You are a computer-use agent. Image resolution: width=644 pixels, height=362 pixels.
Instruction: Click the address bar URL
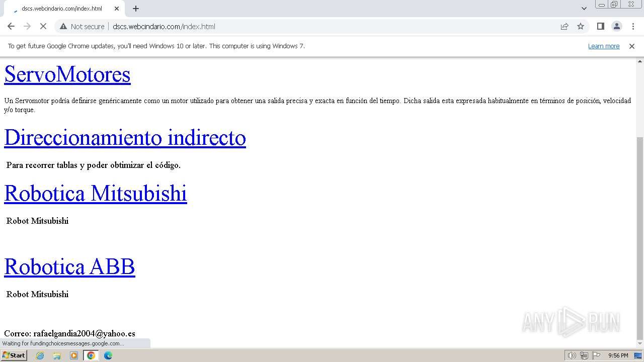(x=164, y=26)
